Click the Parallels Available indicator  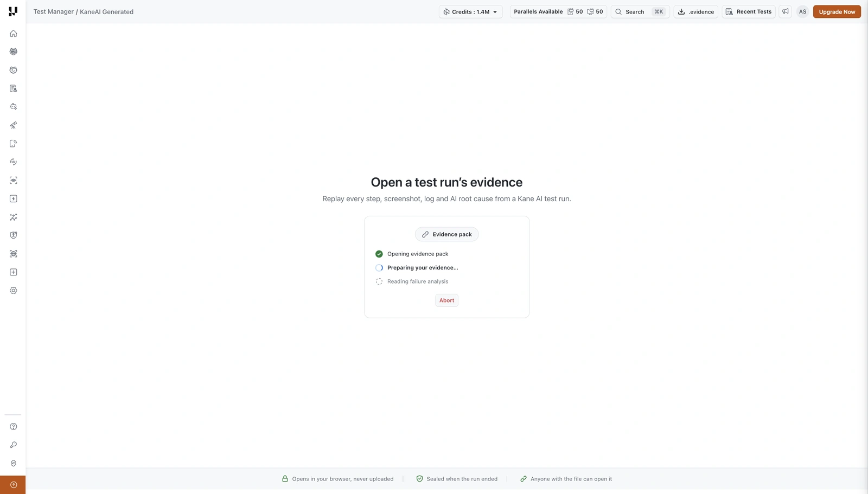(x=558, y=11)
